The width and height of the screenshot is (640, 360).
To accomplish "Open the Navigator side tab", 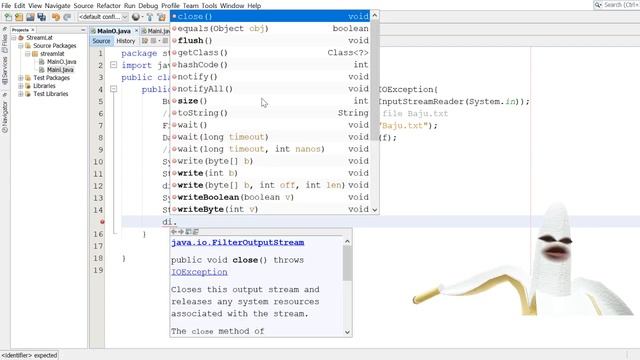I will click(4, 117).
